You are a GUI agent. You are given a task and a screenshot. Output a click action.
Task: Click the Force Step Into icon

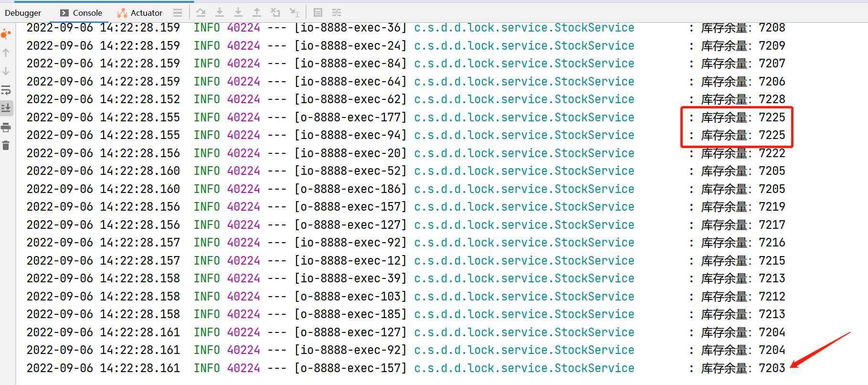238,12
